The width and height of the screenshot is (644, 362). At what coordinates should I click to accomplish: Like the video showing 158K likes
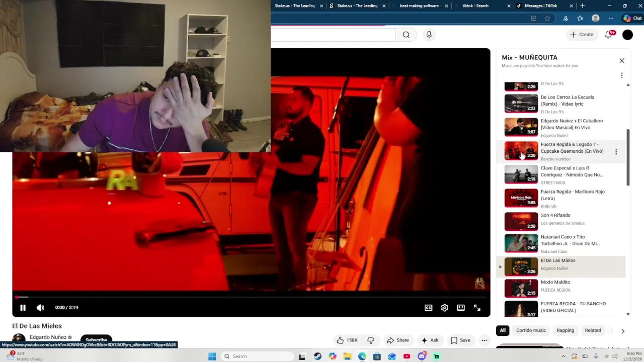coord(347,340)
